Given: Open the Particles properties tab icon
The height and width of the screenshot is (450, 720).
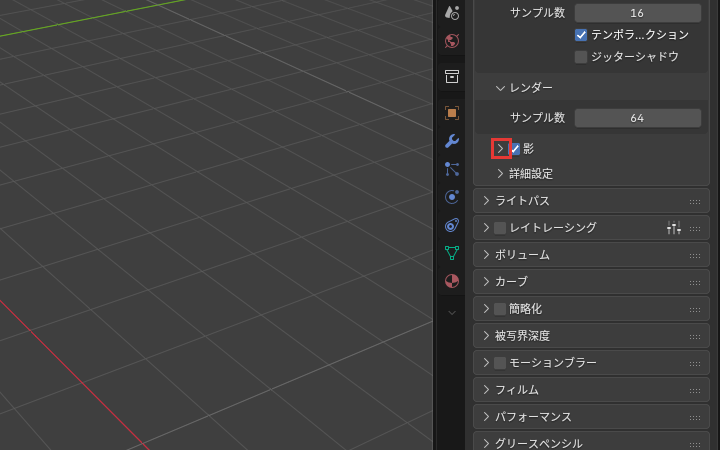Looking at the screenshot, I should click(452, 169).
